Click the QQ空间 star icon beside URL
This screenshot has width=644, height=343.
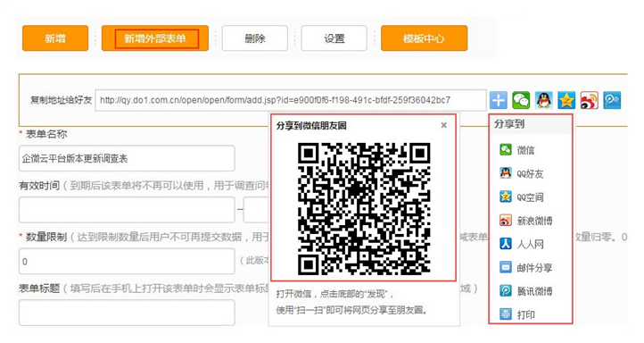(566, 100)
